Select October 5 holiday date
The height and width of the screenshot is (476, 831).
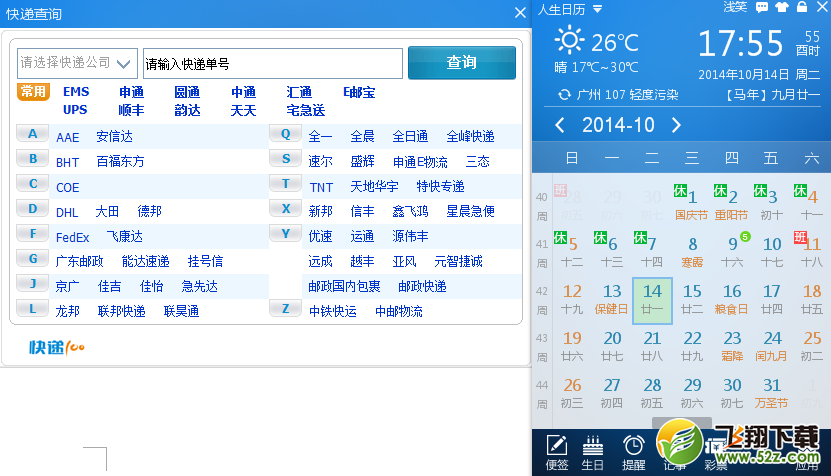572,251
